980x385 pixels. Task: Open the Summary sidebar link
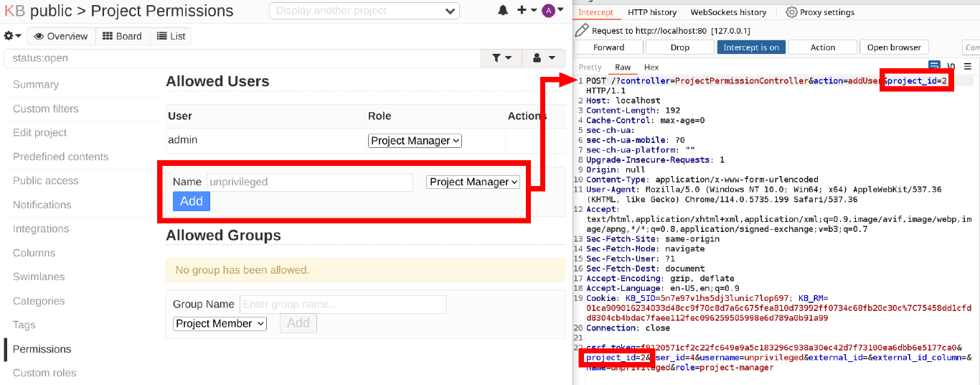36,85
